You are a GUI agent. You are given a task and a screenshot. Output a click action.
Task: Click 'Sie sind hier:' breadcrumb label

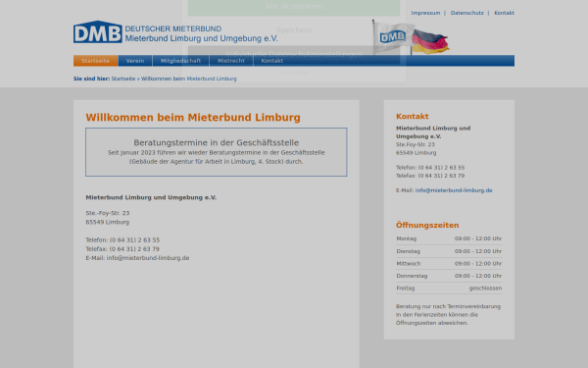[x=91, y=79]
